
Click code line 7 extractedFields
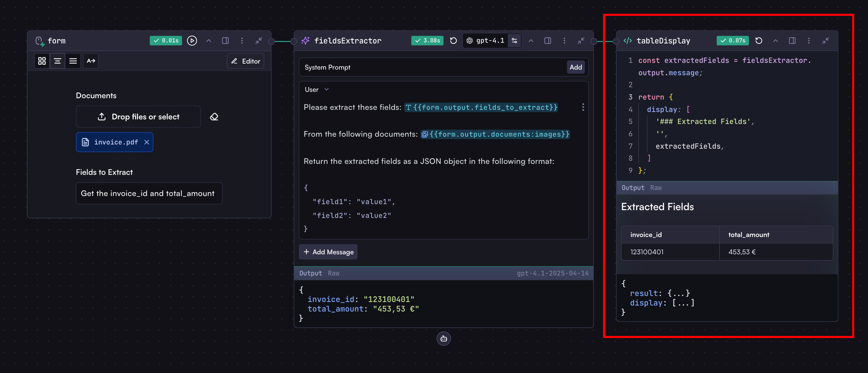click(x=690, y=146)
